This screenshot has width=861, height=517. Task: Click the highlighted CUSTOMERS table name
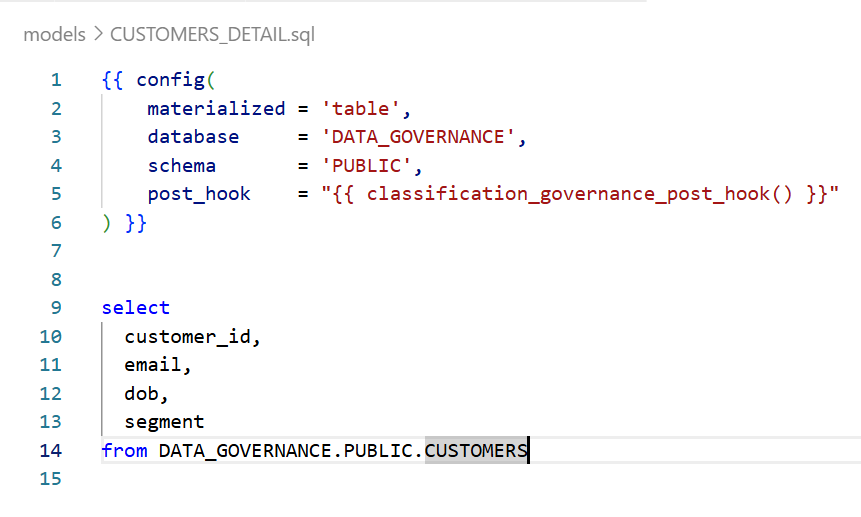(x=476, y=451)
